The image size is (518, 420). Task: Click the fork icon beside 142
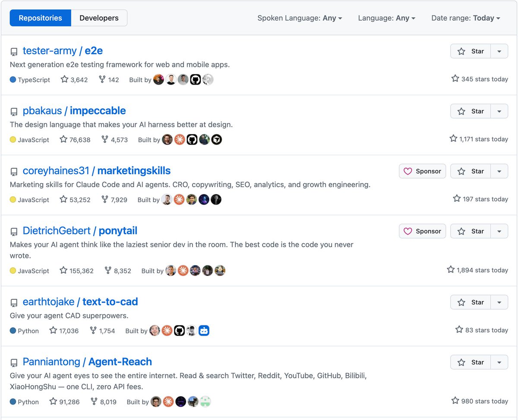102,79
